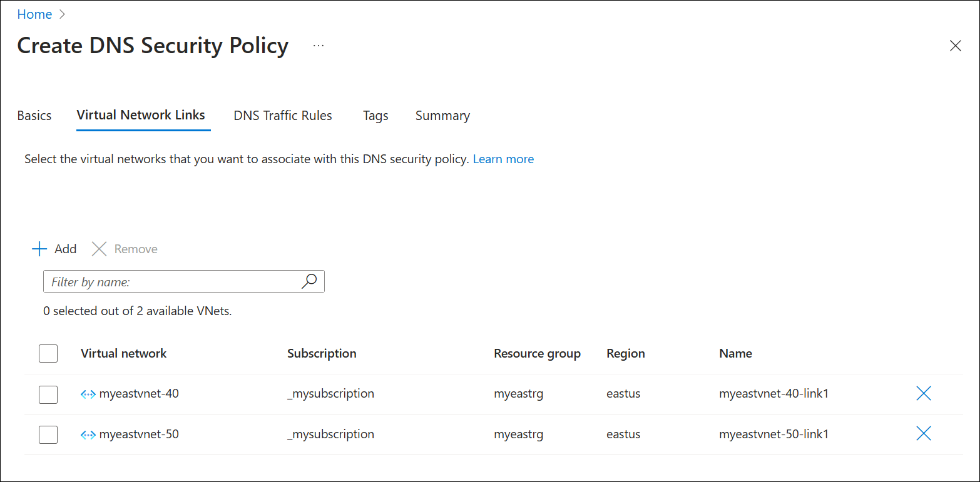Image resolution: width=980 pixels, height=482 pixels.
Task: Click the breadcrumb chevron after Home
Action: pos(61,14)
